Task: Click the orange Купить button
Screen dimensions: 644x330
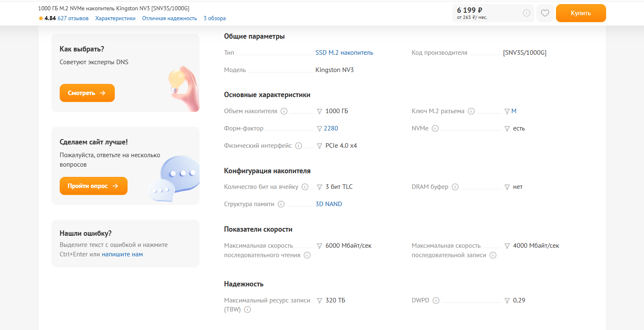Action: (x=581, y=13)
